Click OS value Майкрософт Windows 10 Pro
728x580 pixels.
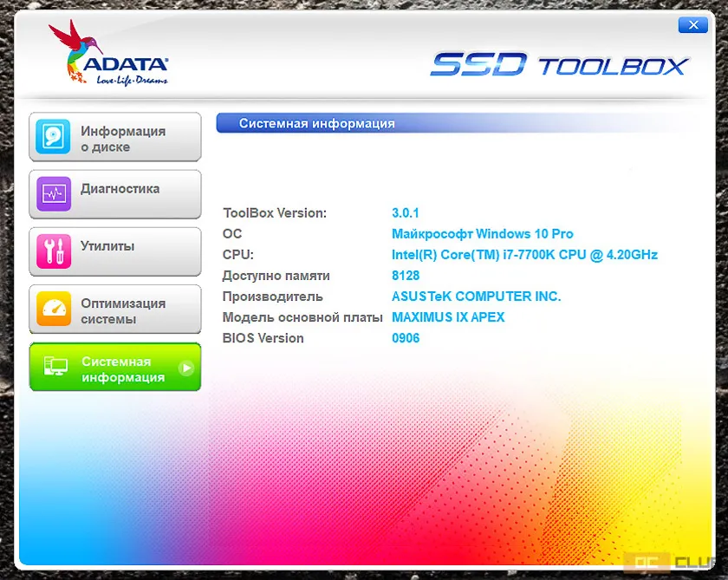[x=483, y=233]
